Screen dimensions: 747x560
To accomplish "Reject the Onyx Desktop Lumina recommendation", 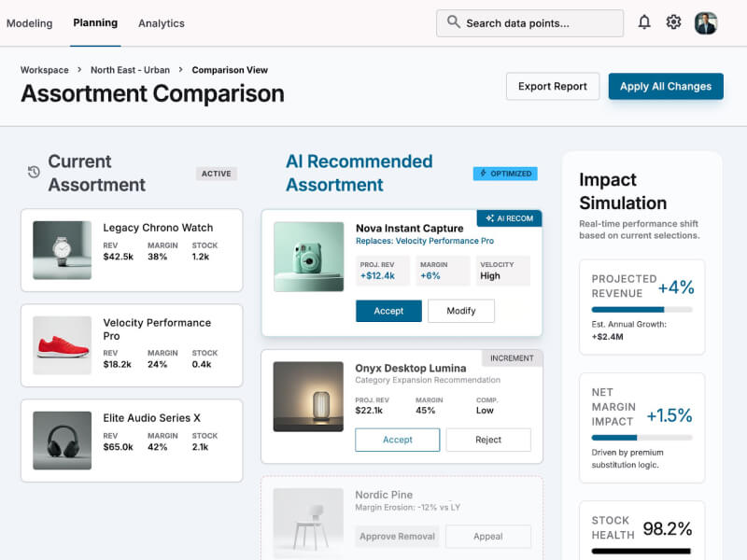I will pos(488,440).
